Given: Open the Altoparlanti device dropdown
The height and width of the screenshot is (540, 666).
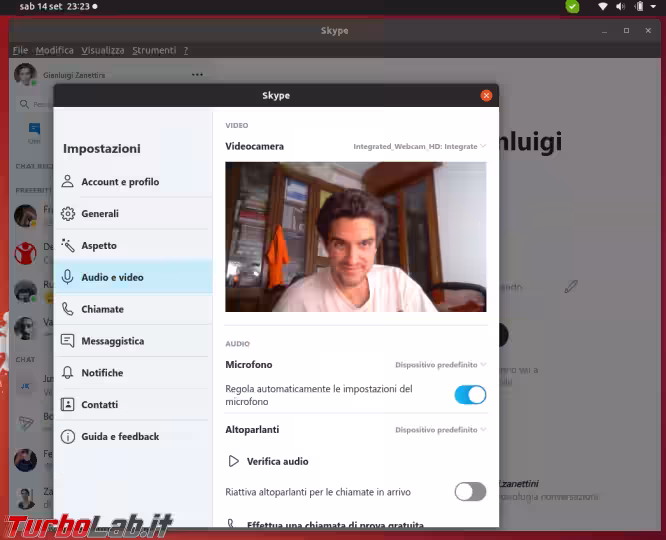Looking at the screenshot, I should pyautogui.click(x=440, y=430).
